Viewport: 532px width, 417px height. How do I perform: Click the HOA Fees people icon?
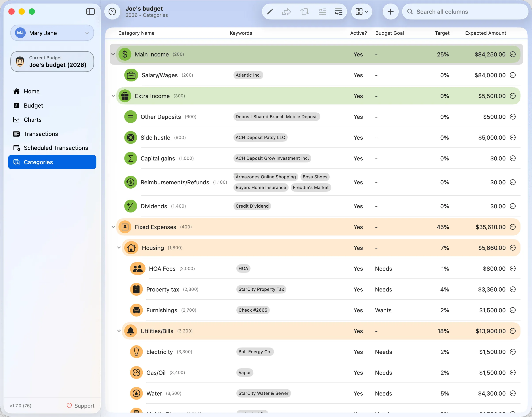pos(138,268)
